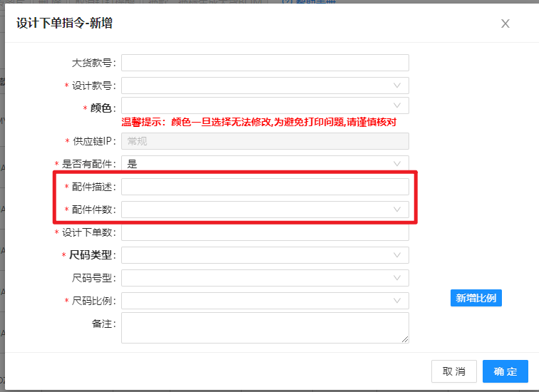The height and width of the screenshot is (392, 539).
Task: Open the 尺码比例 dropdown list
Action: (265, 301)
